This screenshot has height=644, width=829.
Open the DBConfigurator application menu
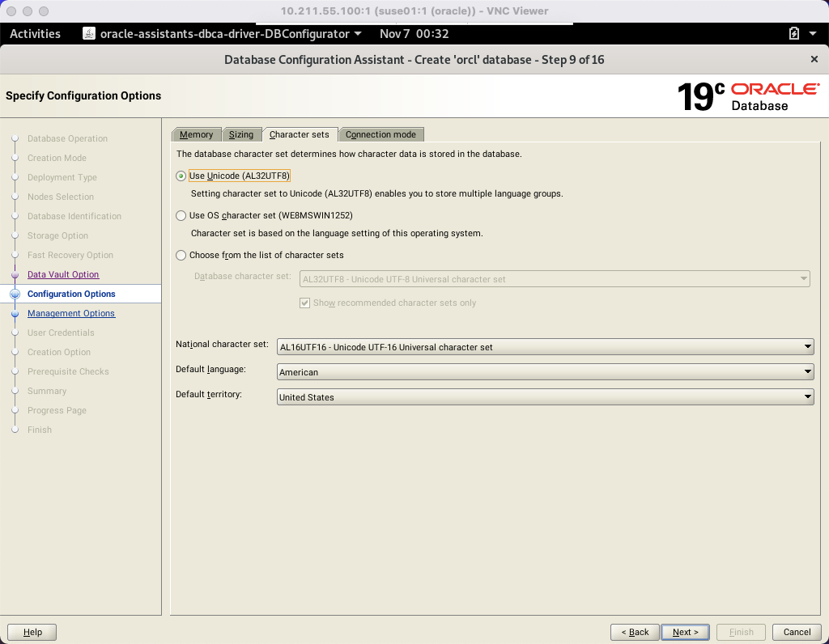click(x=231, y=34)
